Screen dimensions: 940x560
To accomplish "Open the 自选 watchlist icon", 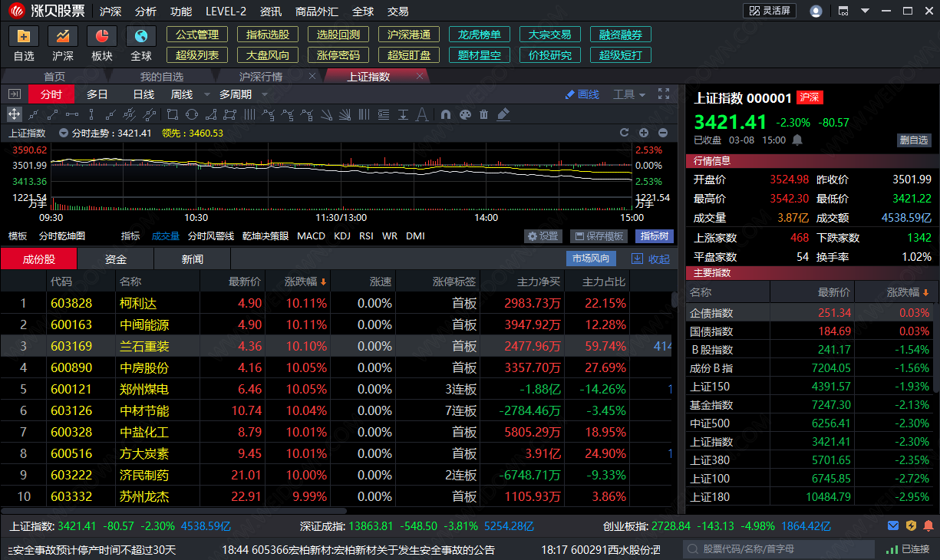I will tap(23, 36).
